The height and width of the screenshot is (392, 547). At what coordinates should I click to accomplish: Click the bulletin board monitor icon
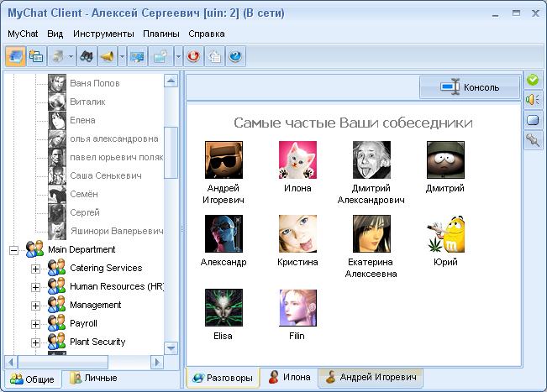[x=137, y=56]
